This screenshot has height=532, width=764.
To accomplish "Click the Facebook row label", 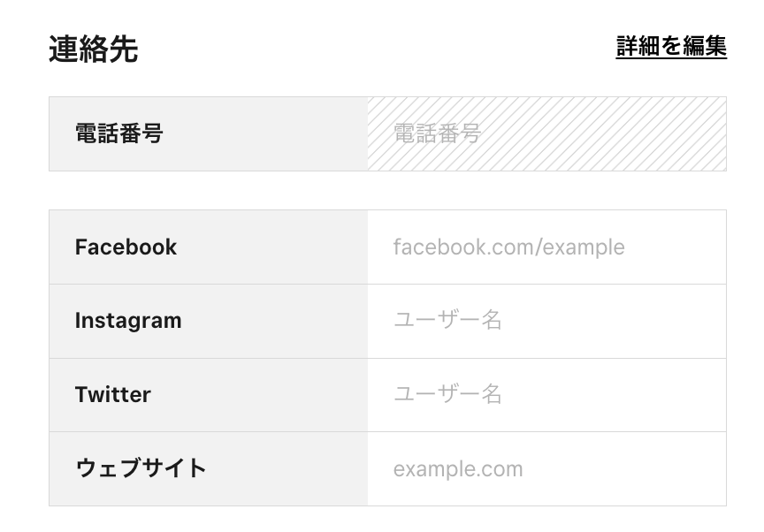I will pyautogui.click(x=124, y=247).
